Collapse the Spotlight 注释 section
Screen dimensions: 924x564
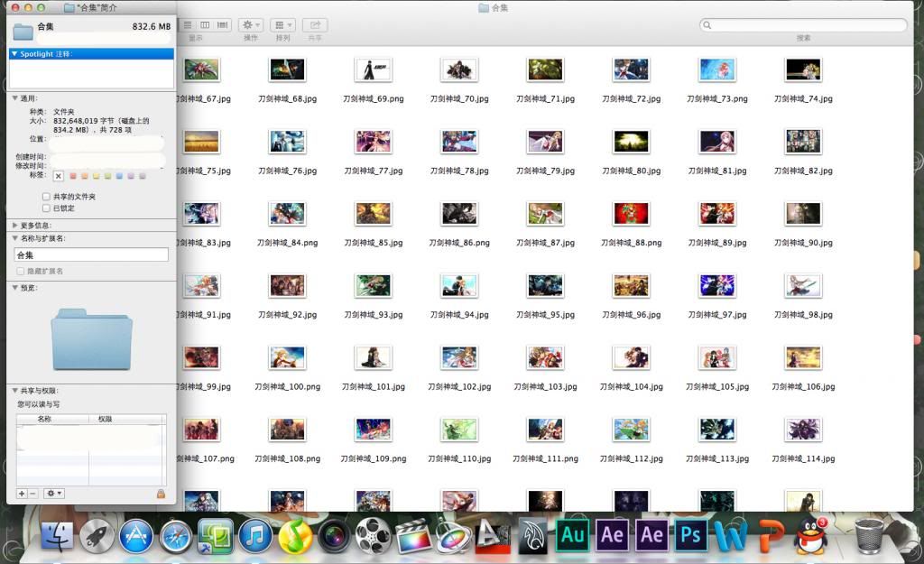15,54
